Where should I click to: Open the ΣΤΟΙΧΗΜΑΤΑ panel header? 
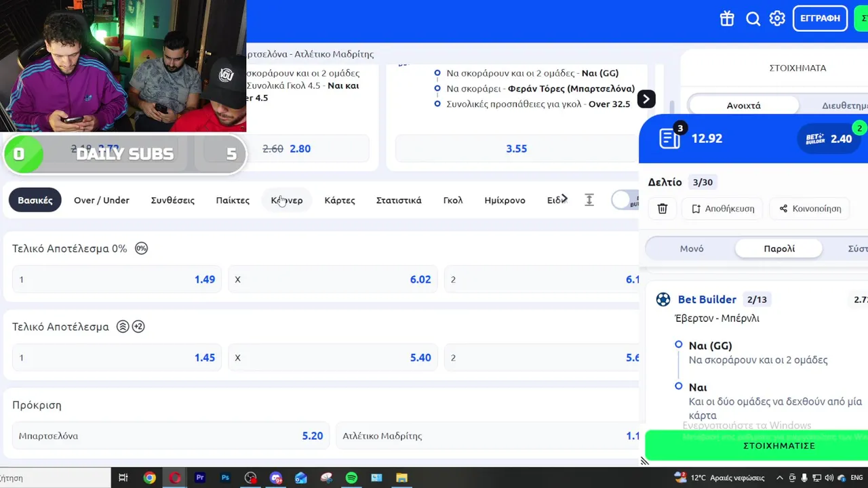tap(797, 68)
